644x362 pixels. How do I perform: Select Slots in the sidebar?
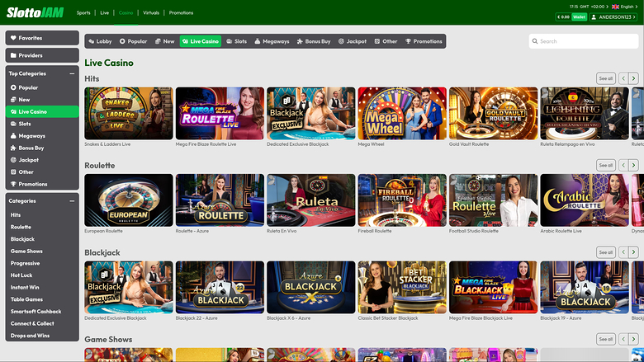[x=42, y=124]
